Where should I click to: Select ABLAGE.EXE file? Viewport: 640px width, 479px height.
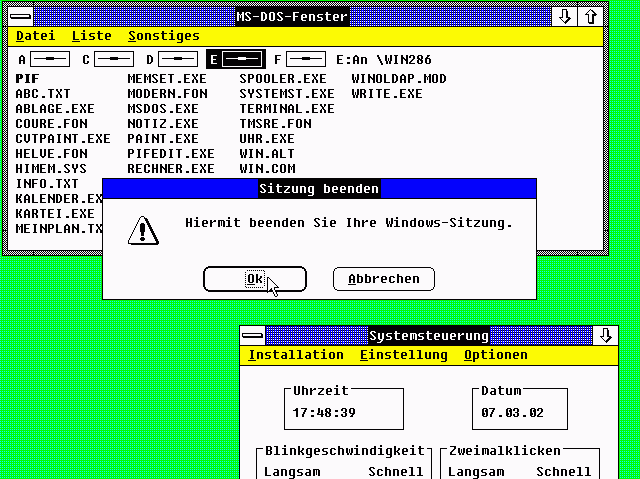point(55,109)
